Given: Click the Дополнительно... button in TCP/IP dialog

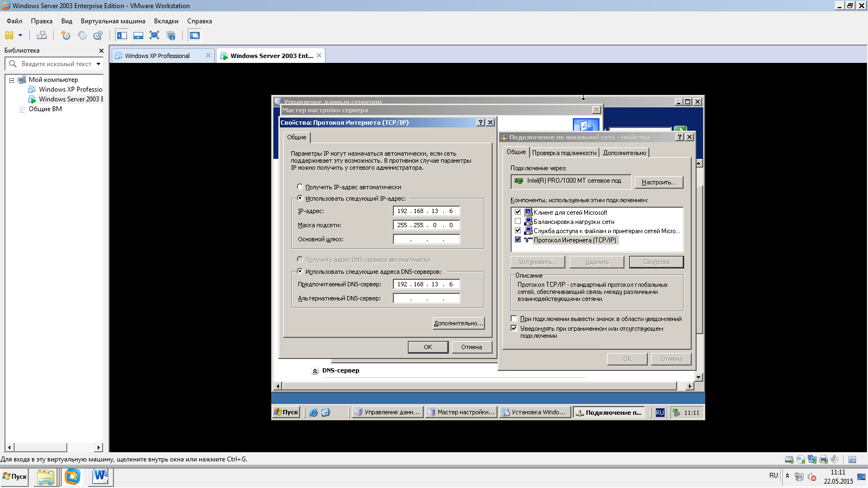Looking at the screenshot, I should 458,323.
